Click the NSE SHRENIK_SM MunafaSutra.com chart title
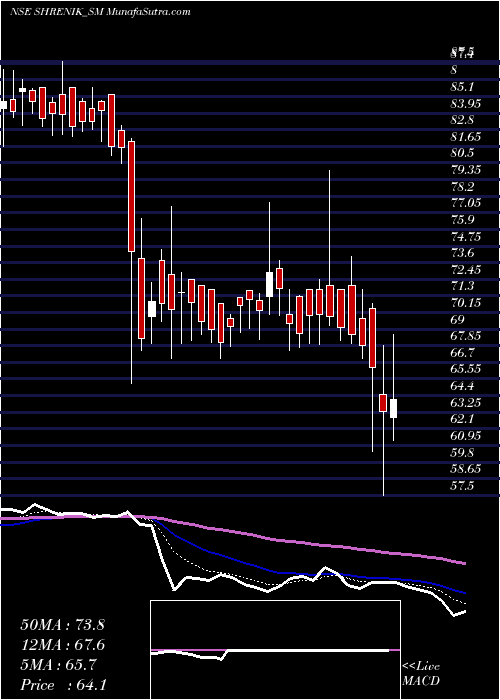Viewport: 500px width, 700px height. coord(100,12)
